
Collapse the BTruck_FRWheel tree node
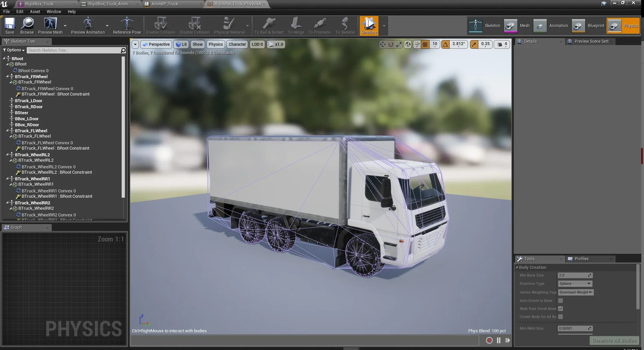[7, 76]
